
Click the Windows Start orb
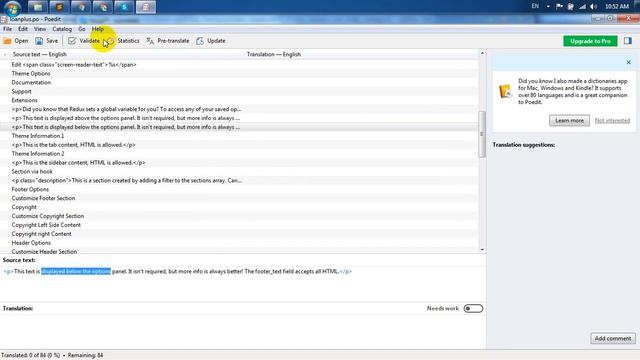coord(12,7)
